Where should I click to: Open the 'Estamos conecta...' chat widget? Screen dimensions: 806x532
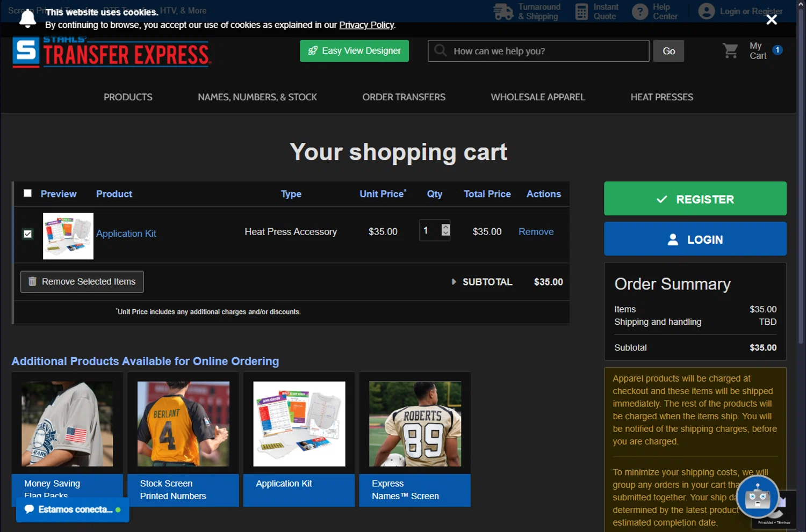pyautogui.click(x=73, y=509)
